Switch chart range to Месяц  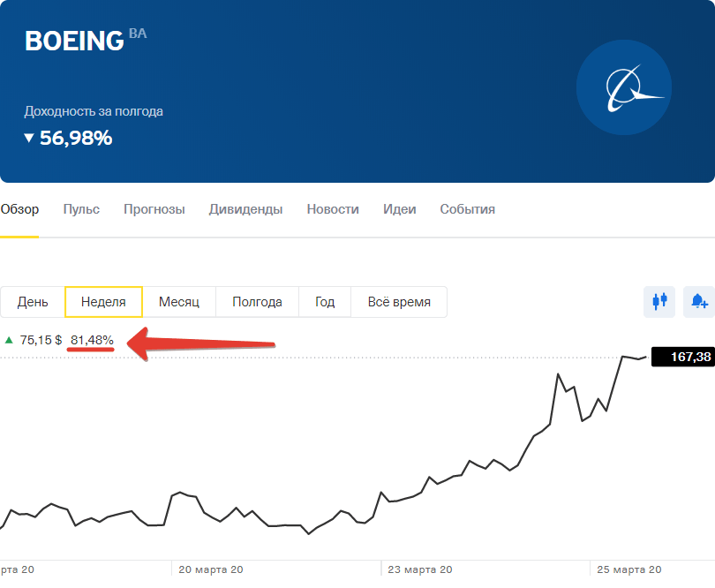179,302
